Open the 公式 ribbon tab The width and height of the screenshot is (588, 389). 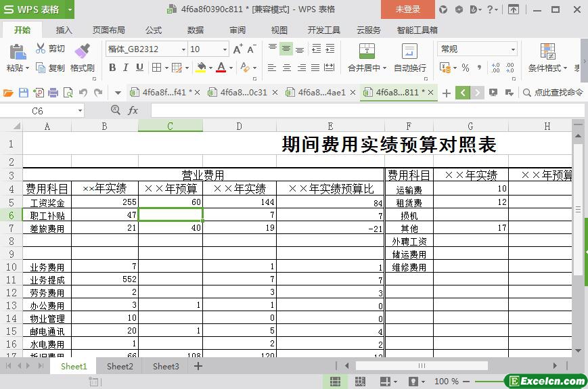154,30
